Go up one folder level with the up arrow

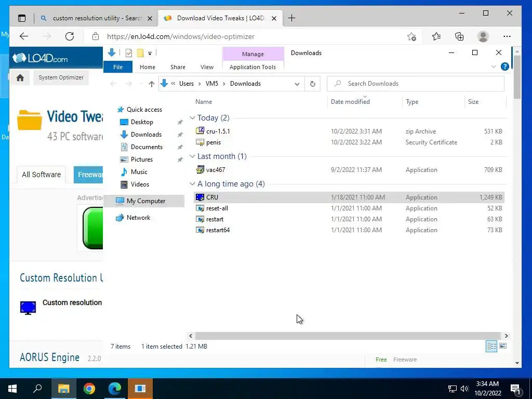pos(151,84)
